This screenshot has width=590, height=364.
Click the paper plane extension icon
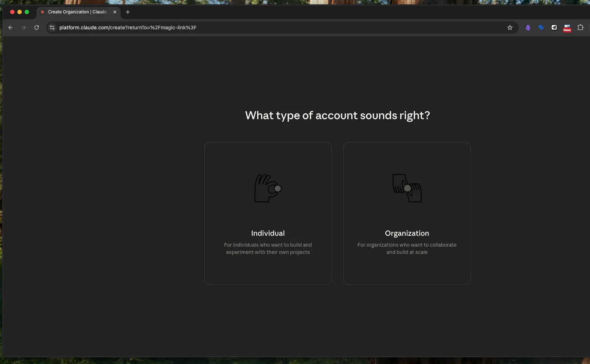click(554, 28)
